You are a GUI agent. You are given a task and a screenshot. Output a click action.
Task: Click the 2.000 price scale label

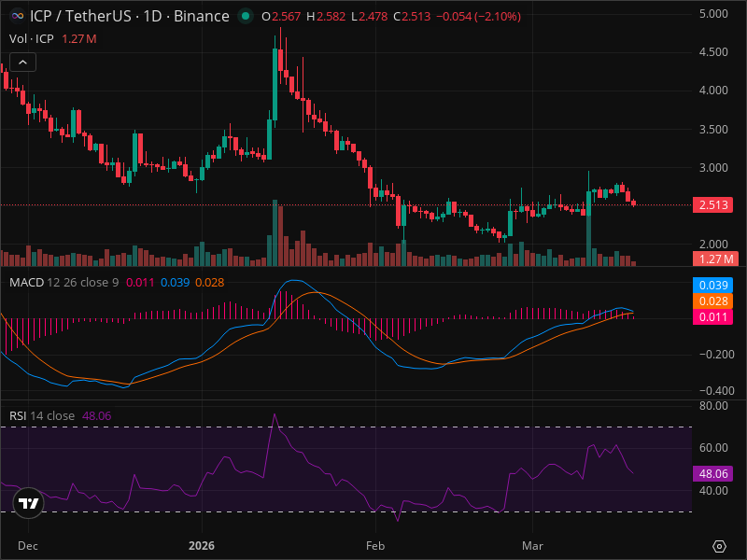[713, 244]
